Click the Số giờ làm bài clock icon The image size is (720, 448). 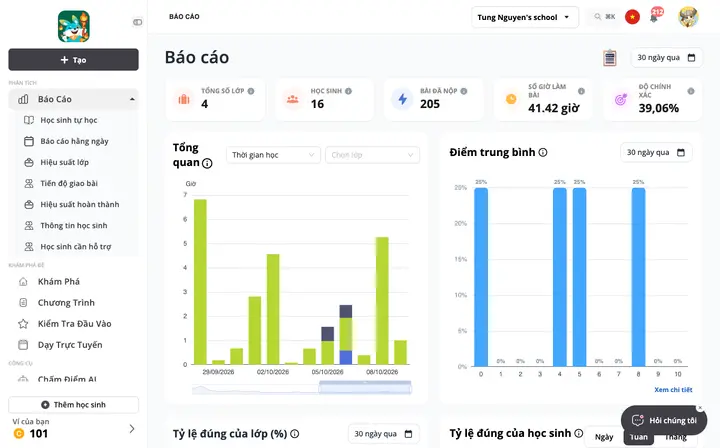click(511, 99)
